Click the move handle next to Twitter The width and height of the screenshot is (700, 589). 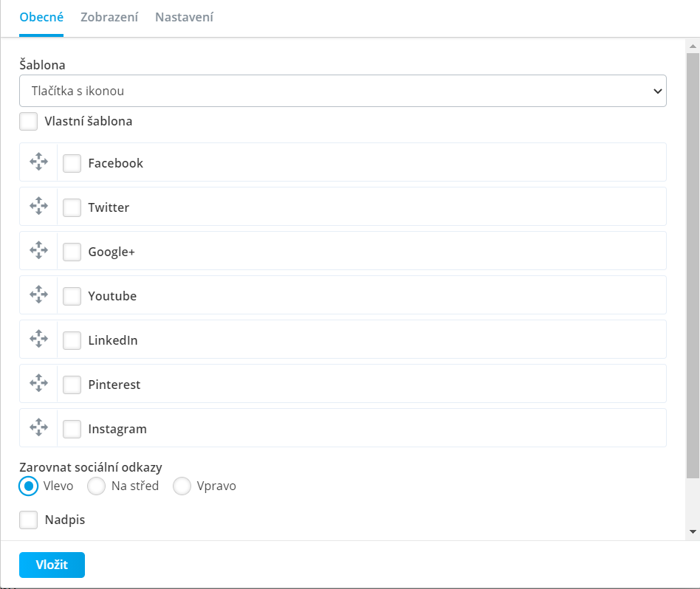coord(39,206)
